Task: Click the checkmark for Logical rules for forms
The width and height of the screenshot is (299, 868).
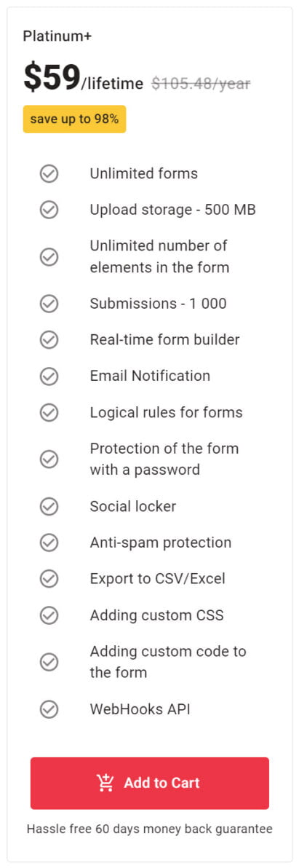Action: click(x=49, y=412)
